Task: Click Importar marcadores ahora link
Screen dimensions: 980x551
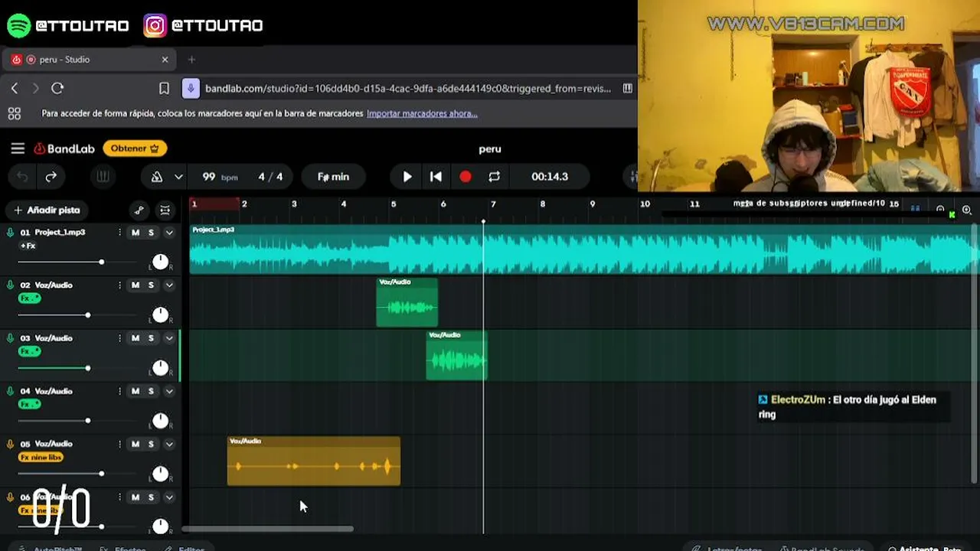Action: [422, 113]
